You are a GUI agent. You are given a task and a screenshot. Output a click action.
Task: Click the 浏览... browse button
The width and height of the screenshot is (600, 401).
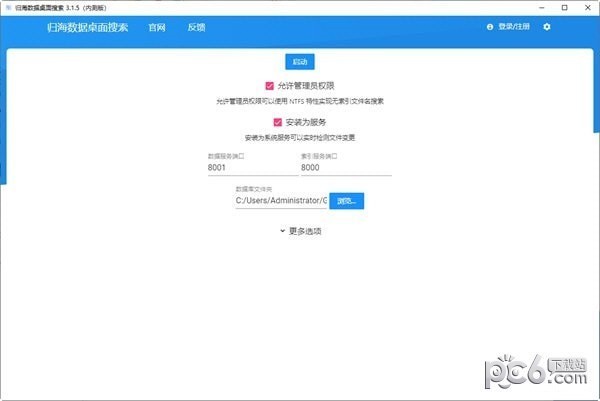[347, 200]
